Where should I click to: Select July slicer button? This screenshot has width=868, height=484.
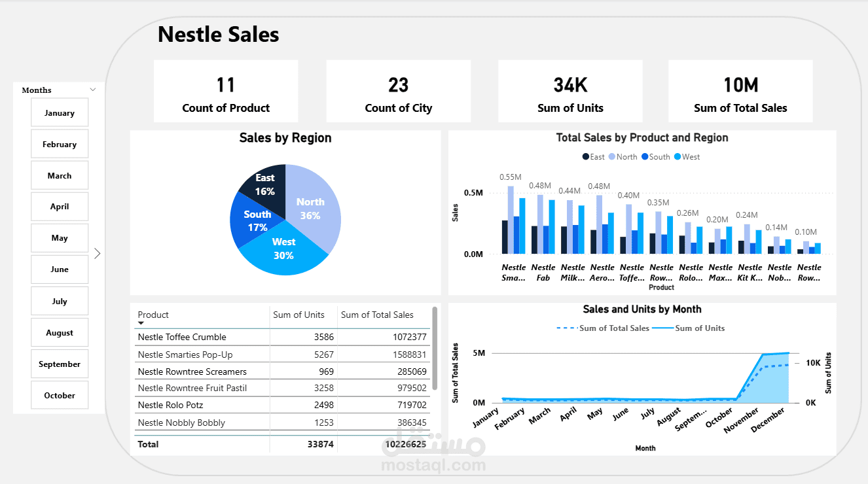pos(60,301)
